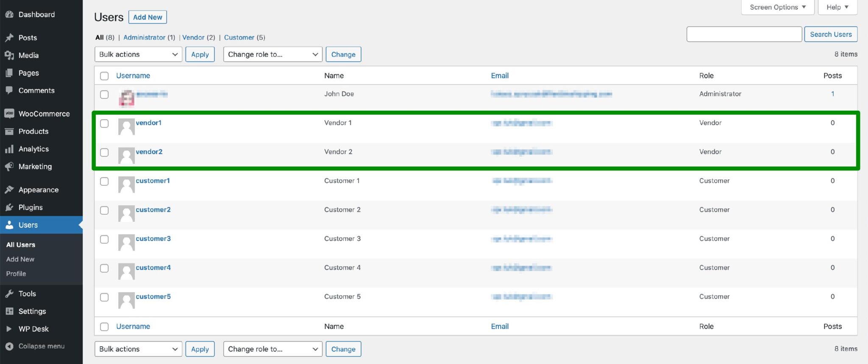Image resolution: width=868 pixels, height=364 pixels.
Task: Open the top Bulk actions dropdown
Action: point(138,54)
